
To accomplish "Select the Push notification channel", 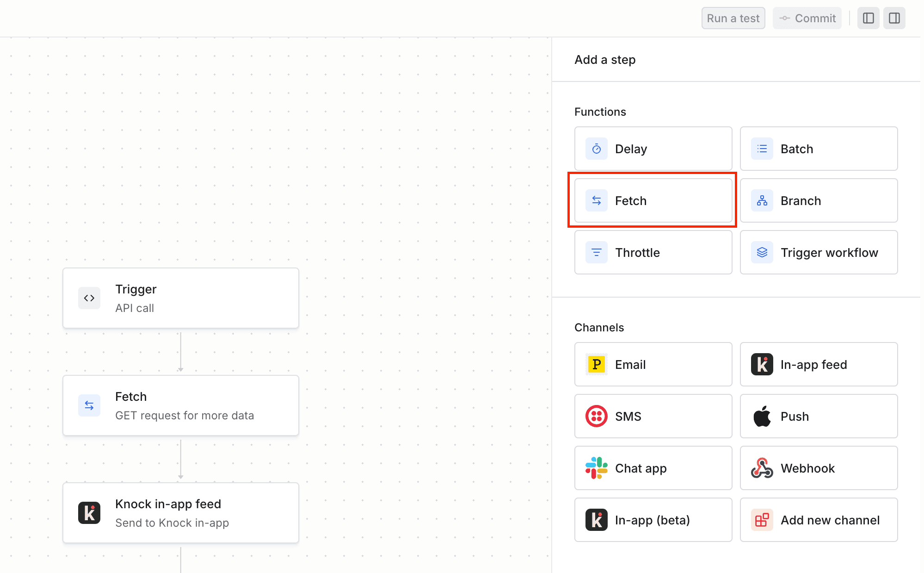I will 819,416.
